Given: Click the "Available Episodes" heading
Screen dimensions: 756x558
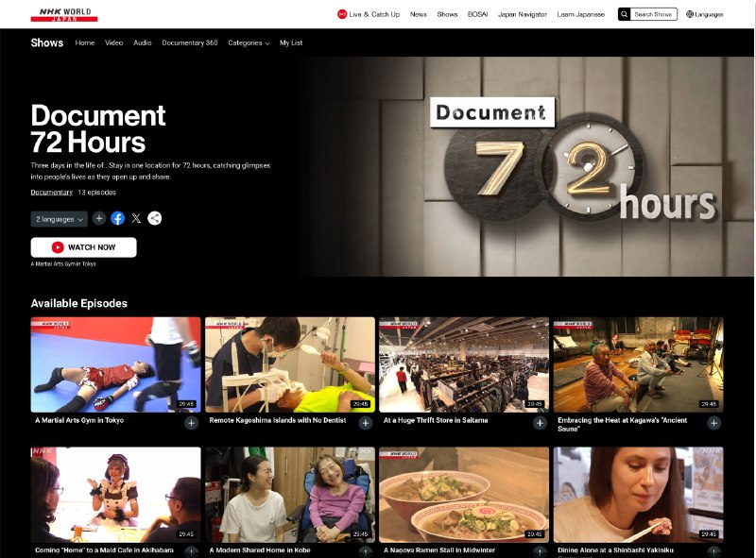Looking at the screenshot, I should (79, 303).
